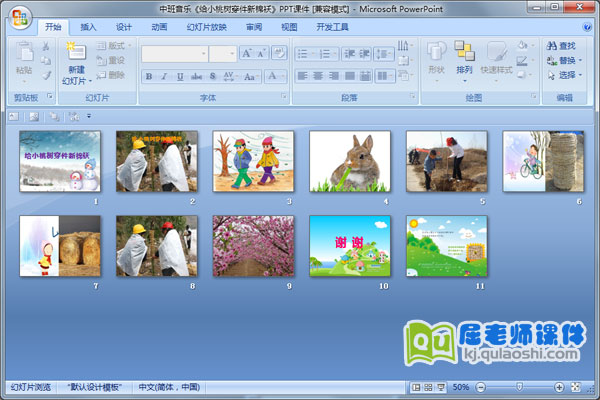Select slide 4 rabbit thumbnail
600x400 pixels.
(350, 161)
